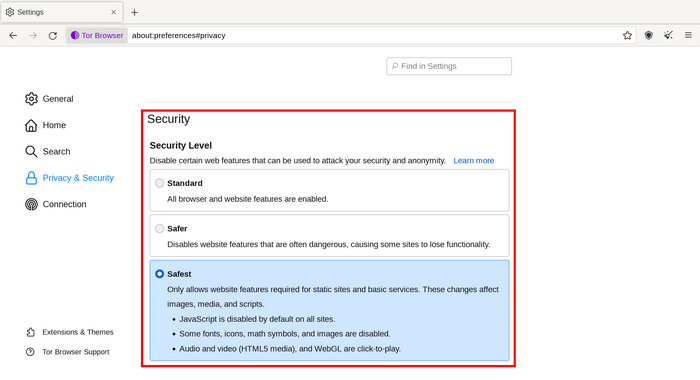The image size is (700, 380).
Task: Open a new tab with plus button
Action: click(134, 13)
